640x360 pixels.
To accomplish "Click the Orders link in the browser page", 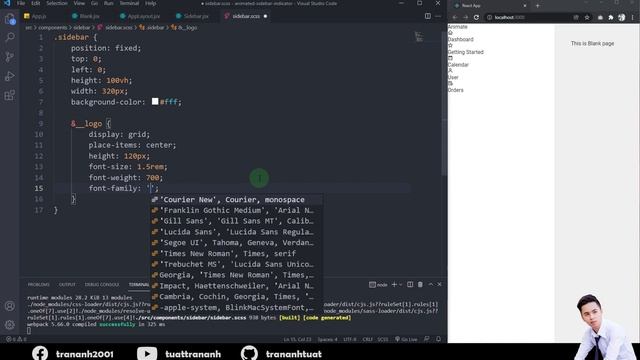I will [x=456, y=90].
